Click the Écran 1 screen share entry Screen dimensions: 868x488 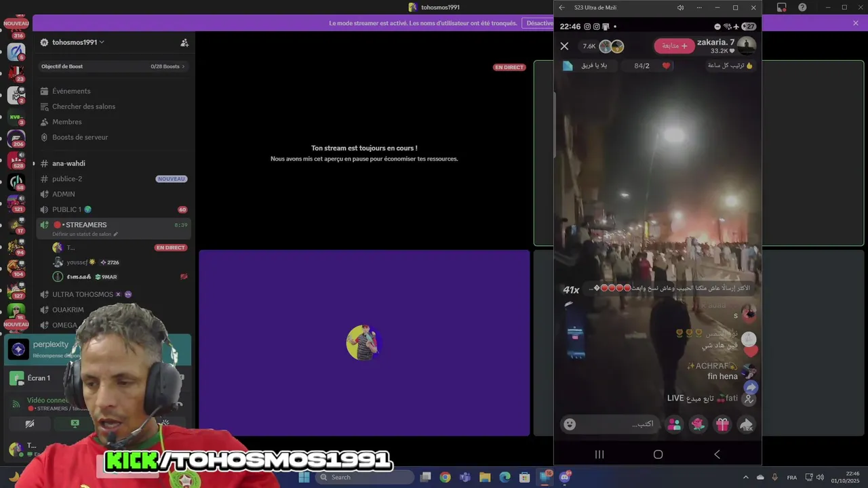pyautogui.click(x=39, y=378)
